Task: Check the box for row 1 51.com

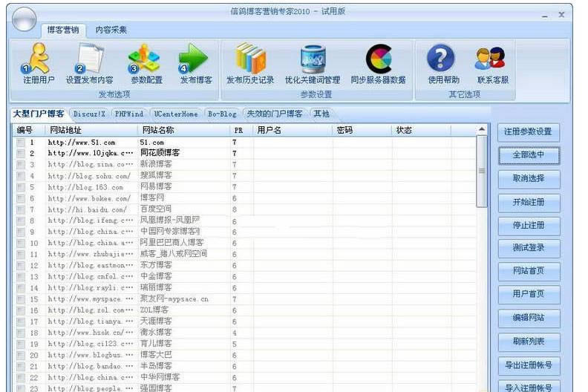Action: 21,143
